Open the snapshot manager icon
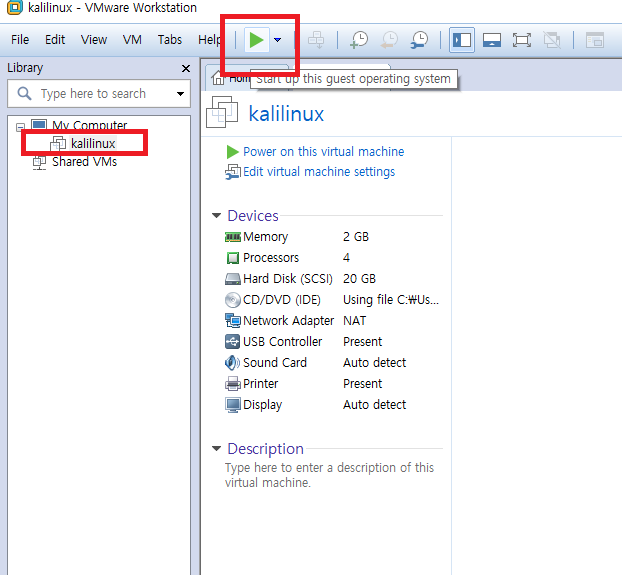This screenshot has width=622, height=575. (x=419, y=40)
